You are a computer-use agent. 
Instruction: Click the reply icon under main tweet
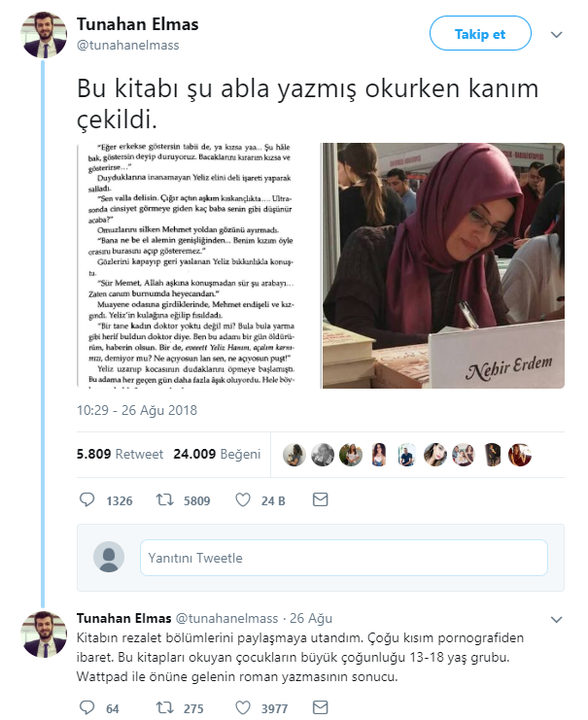point(86,499)
